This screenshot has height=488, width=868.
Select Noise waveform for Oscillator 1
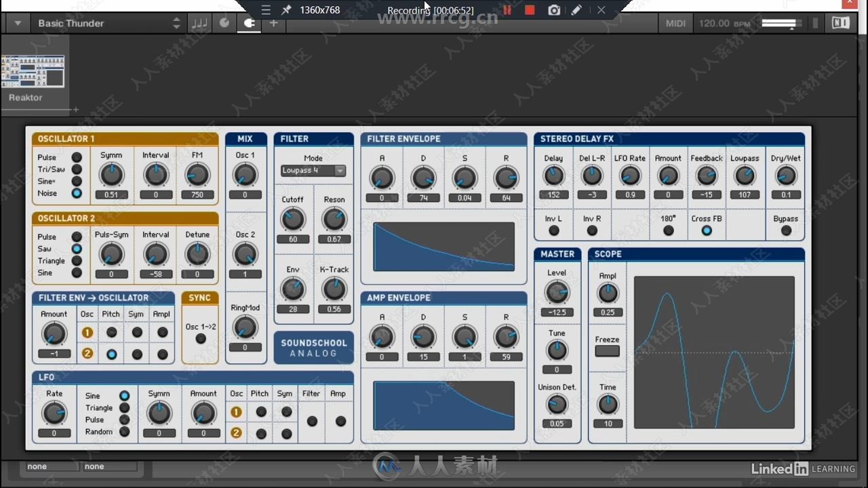click(x=77, y=193)
